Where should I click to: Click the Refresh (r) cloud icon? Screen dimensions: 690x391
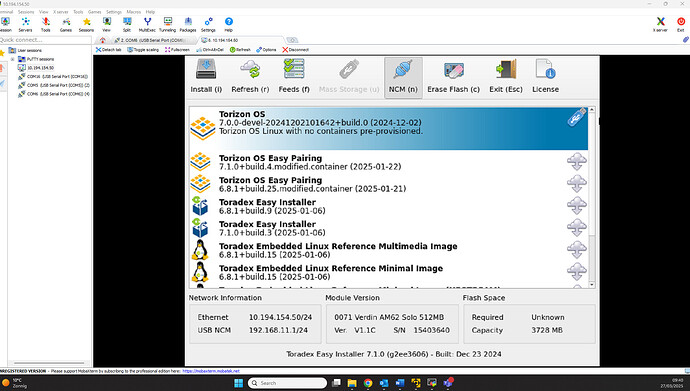250,69
